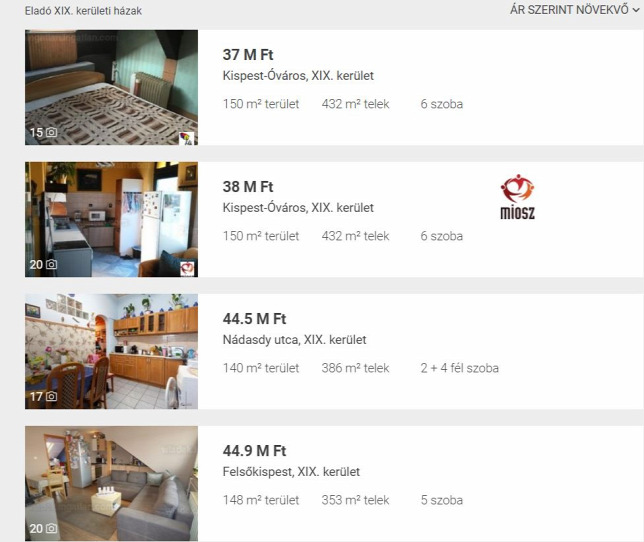Image resolution: width=644 pixels, height=542 pixels.
Task: Open the Nádasdy utca kitchen thumbnail
Action: pyautogui.click(x=111, y=351)
